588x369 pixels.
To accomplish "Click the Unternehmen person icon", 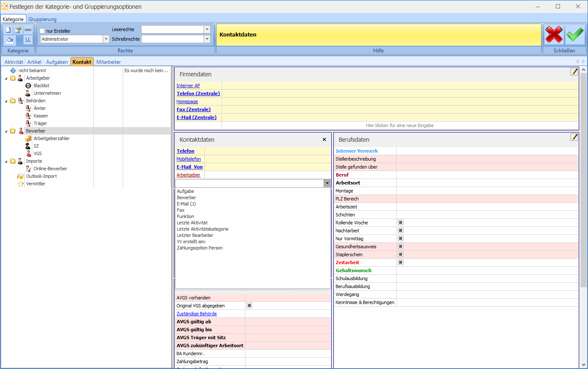I will (x=28, y=93).
